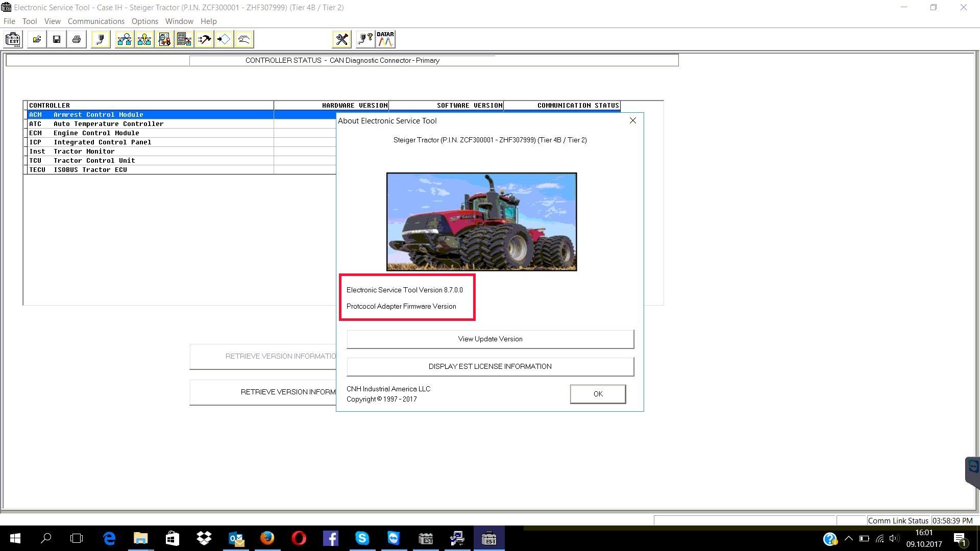Click DISPLAY EST LICENSE INFORMATION button

(490, 367)
